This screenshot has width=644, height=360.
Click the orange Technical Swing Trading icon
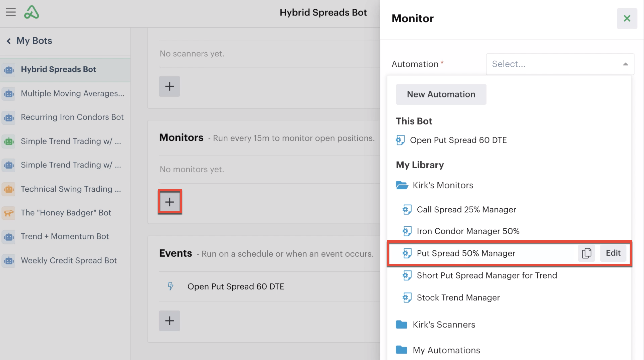[x=9, y=189]
